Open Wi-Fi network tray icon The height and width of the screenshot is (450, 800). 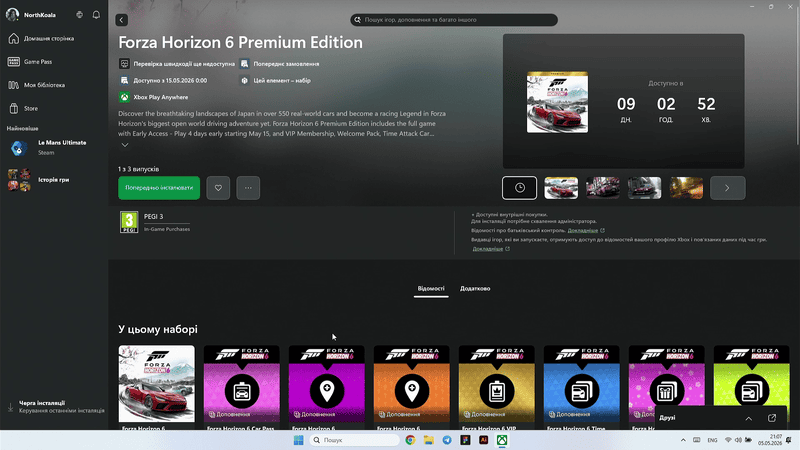tap(728, 440)
